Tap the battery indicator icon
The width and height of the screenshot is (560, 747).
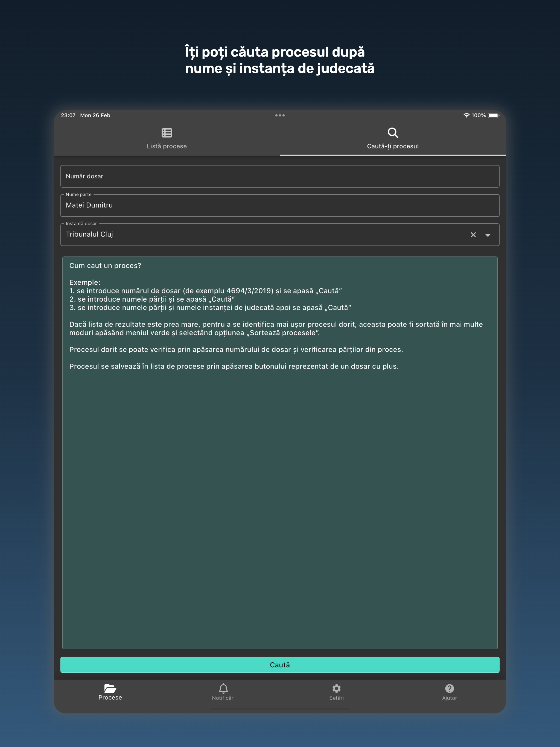click(494, 115)
